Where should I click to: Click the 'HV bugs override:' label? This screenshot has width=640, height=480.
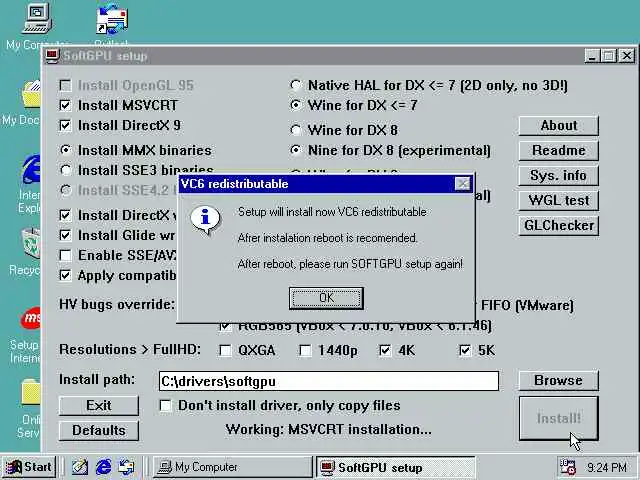coord(117,305)
